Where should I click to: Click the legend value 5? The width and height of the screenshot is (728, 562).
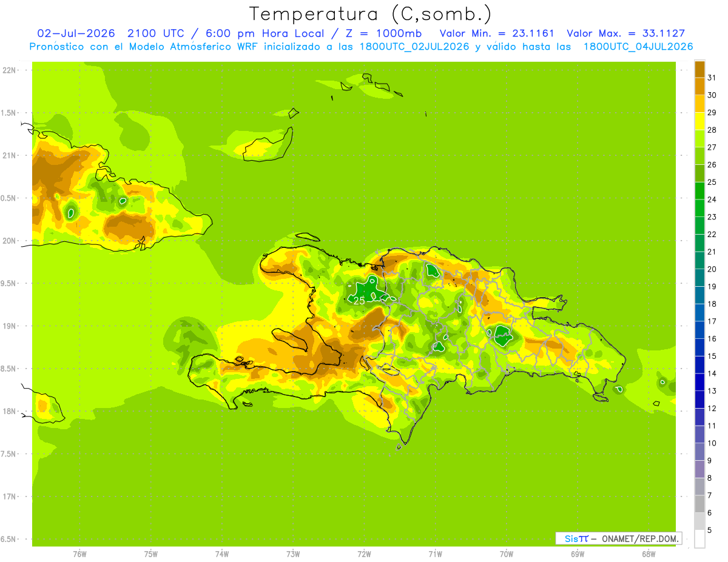click(x=710, y=530)
